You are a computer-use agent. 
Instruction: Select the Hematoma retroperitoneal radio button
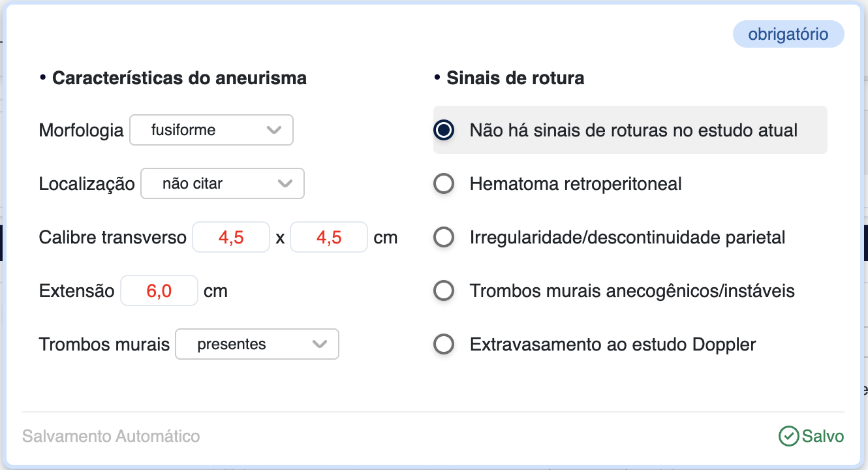pos(444,184)
